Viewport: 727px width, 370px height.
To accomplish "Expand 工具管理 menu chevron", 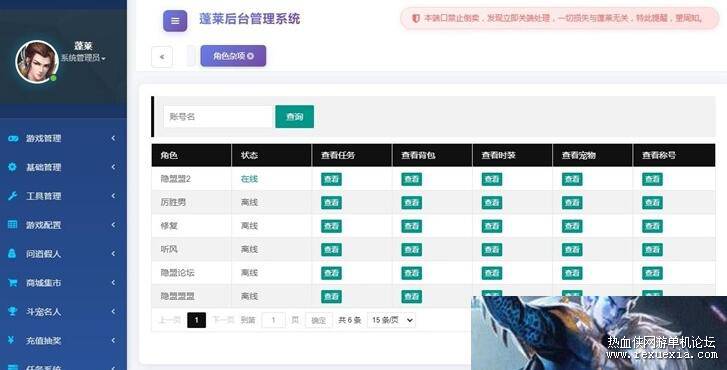I will point(113,196).
